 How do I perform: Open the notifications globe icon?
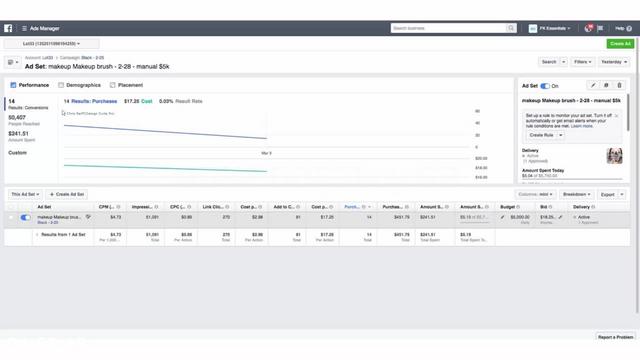[588, 28]
